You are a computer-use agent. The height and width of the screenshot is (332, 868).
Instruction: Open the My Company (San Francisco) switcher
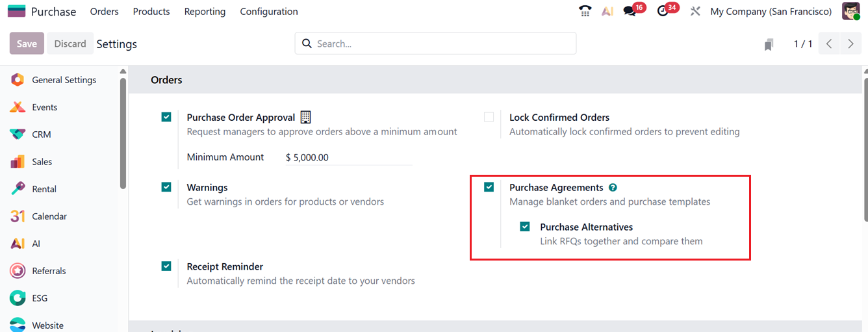click(x=771, y=12)
